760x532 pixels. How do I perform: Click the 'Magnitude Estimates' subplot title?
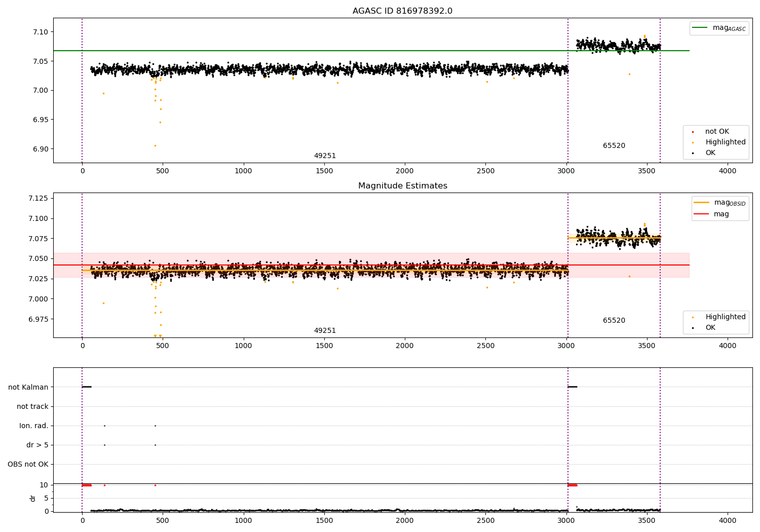403,186
